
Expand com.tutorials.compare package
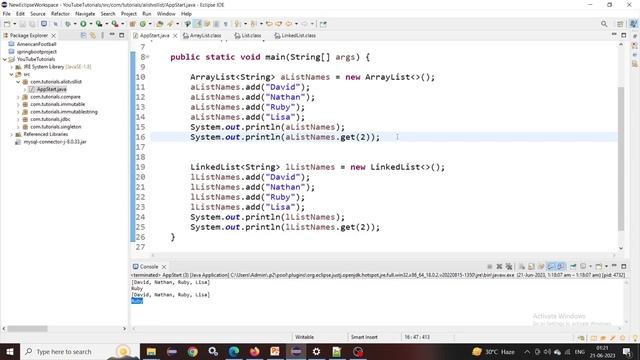coord(18,97)
